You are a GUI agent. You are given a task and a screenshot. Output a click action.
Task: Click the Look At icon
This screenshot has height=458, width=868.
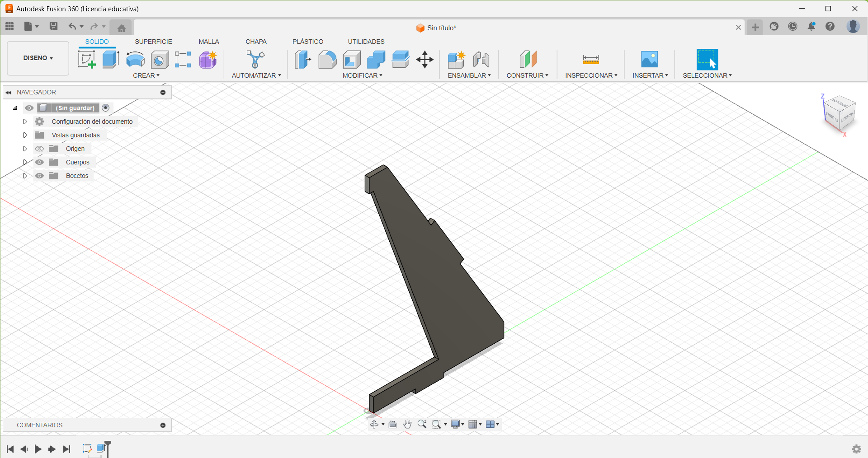(x=393, y=424)
